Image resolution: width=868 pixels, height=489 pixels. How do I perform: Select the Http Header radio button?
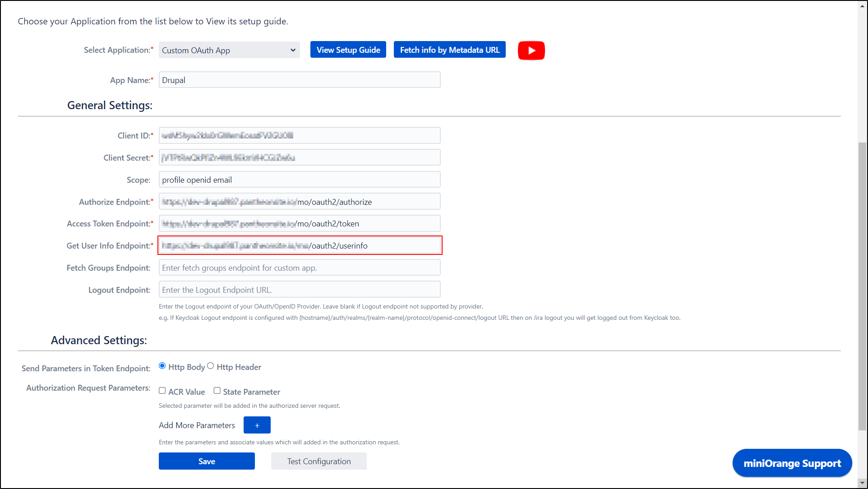pyautogui.click(x=210, y=365)
